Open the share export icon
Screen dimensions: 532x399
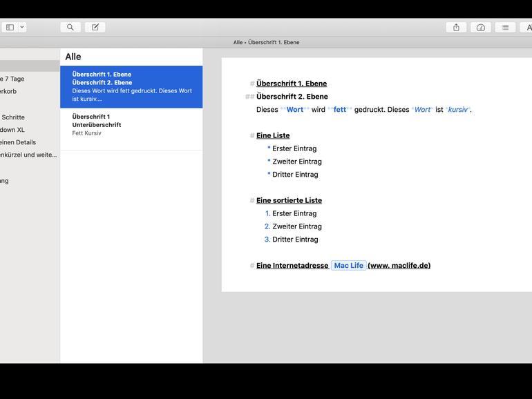pyautogui.click(x=456, y=28)
